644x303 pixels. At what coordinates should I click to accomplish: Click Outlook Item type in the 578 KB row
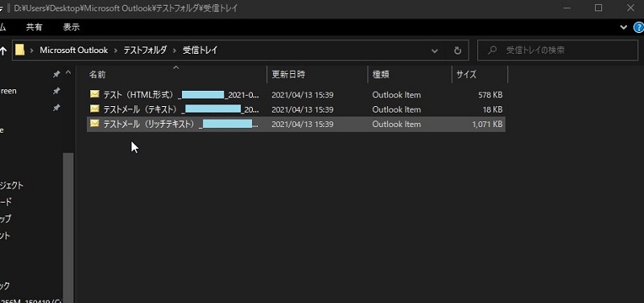(x=396, y=95)
